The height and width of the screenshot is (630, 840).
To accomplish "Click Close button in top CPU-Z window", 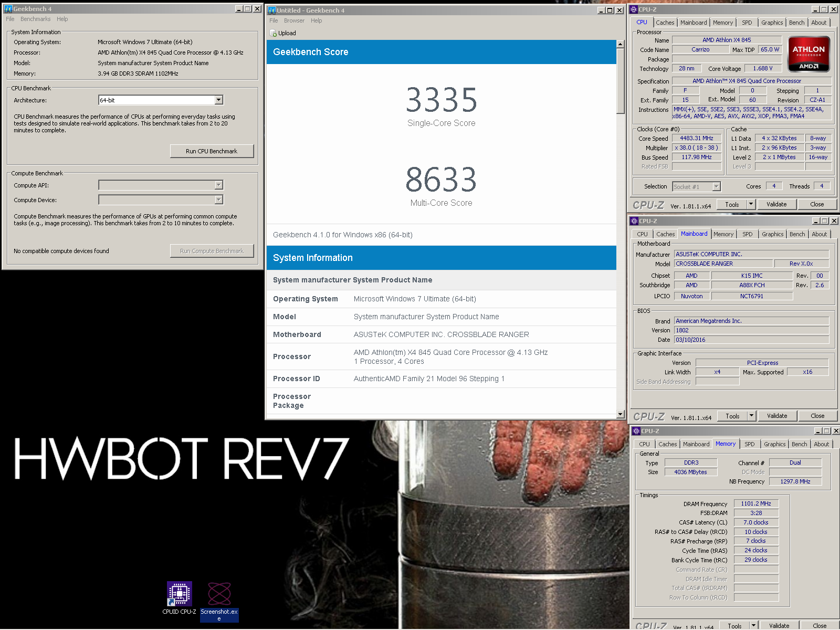I will click(817, 204).
